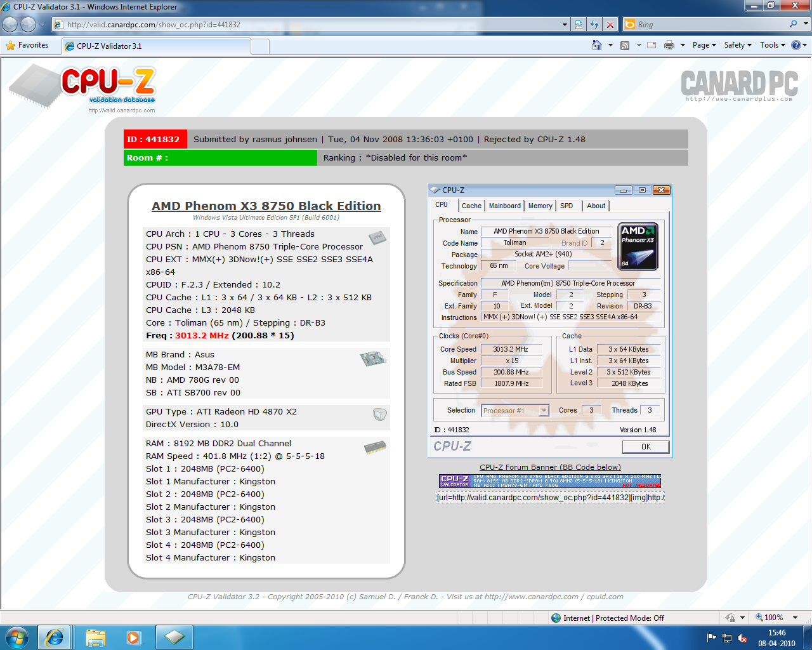Click the muted volume speaker tray icon

coord(742,638)
